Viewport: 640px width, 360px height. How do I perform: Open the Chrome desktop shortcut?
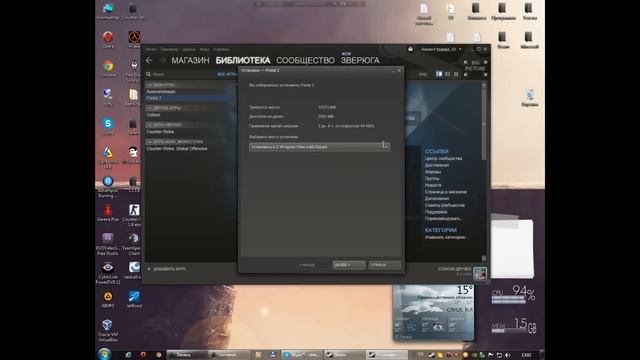[108, 69]
